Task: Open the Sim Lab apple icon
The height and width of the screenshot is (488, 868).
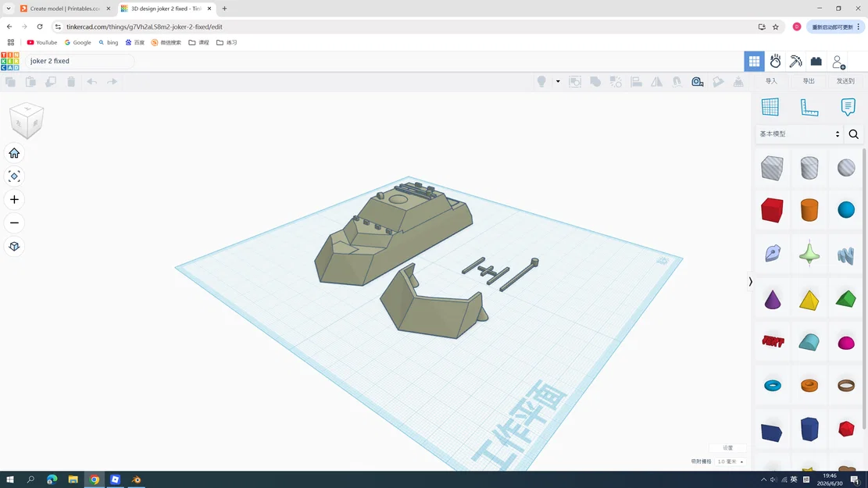Action: (x=775, y=62)
